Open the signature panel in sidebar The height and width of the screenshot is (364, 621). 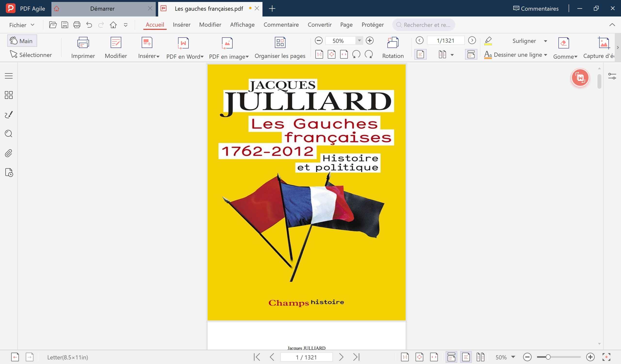click(x=9, y=114)
